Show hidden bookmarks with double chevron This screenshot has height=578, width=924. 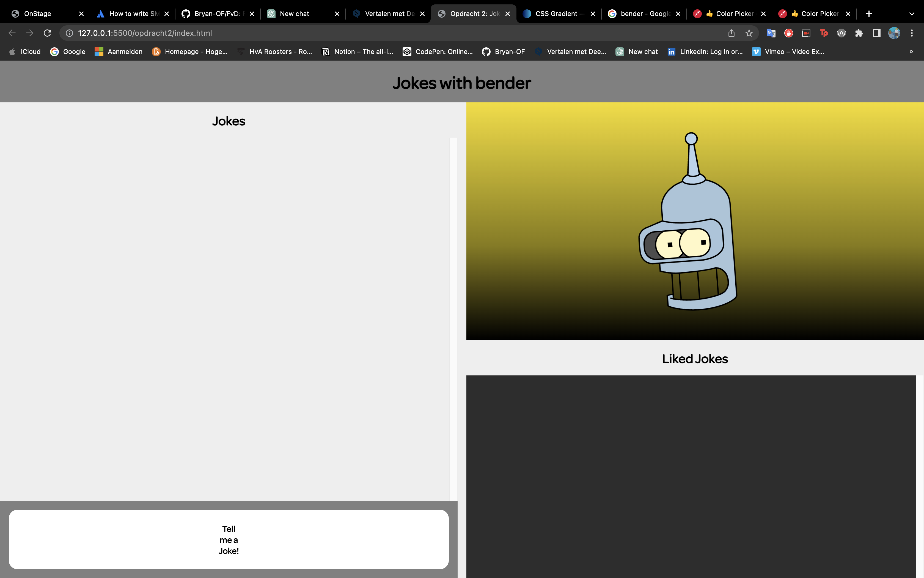click(x=911, y=52)
